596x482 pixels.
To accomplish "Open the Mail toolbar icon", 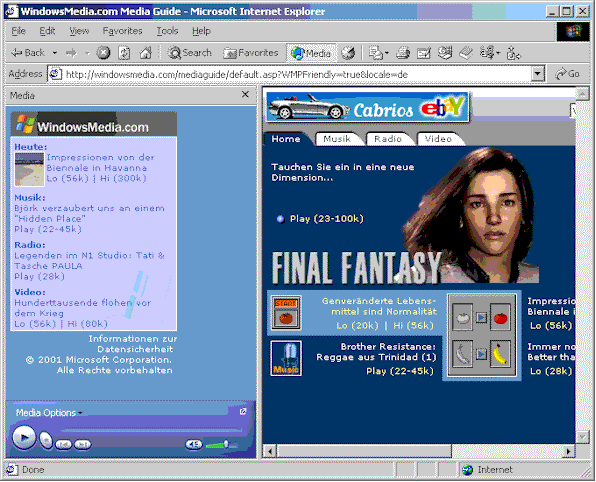I will click(376, 53).
